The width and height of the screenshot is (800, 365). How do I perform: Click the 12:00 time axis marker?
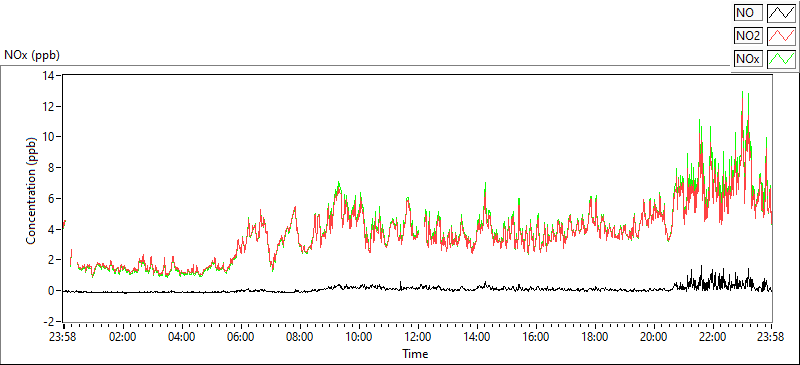click(418, 337)
